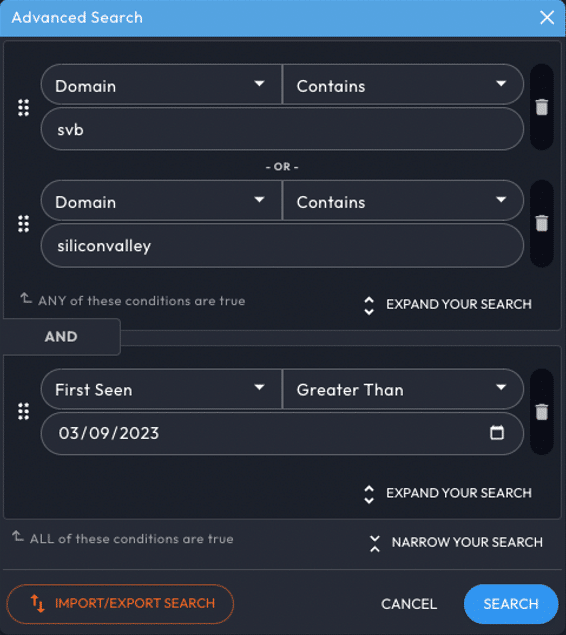Open second Domain field dropdown
The width and height of the screenshot is (566, 635).
pos(161,200)
